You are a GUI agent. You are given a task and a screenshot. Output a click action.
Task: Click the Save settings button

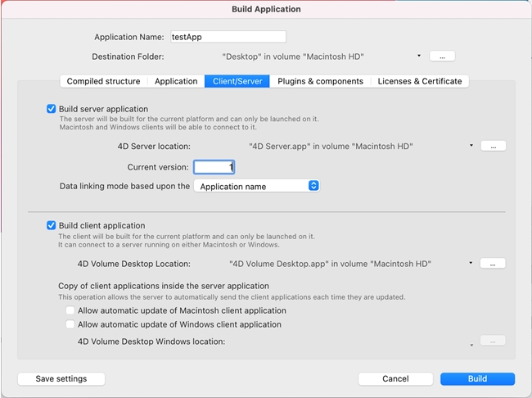61,379
